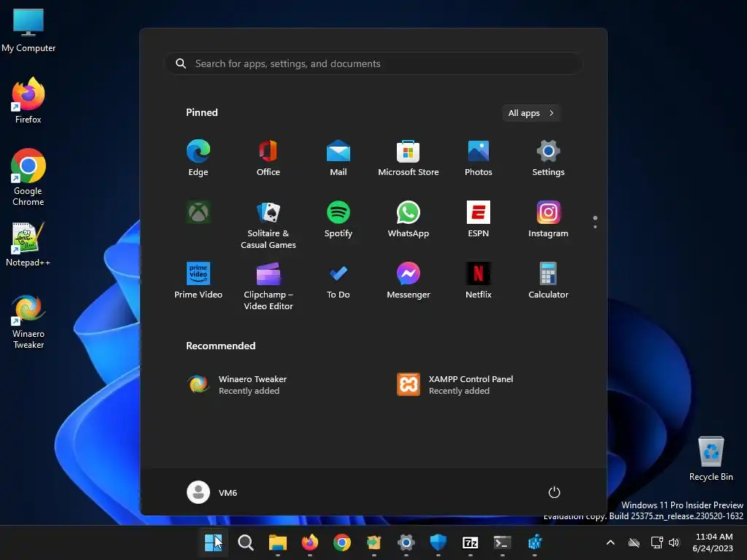Click the map-like package icon on taskbar
The width and height of the screenshot is (747, 560).
pyautogui.click(x=374, y=542)
